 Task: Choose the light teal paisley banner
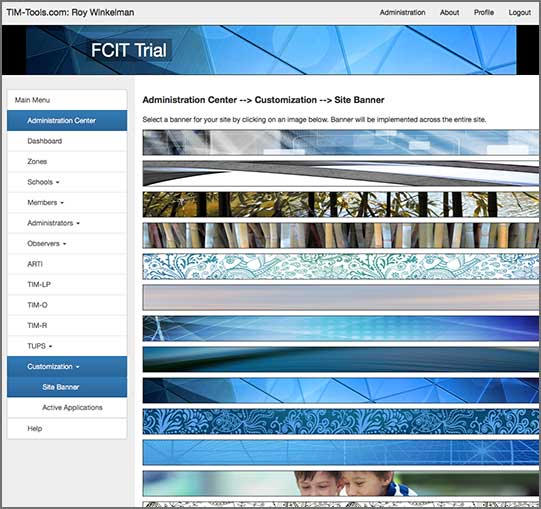pyautogui.click(x=341, y=266)
